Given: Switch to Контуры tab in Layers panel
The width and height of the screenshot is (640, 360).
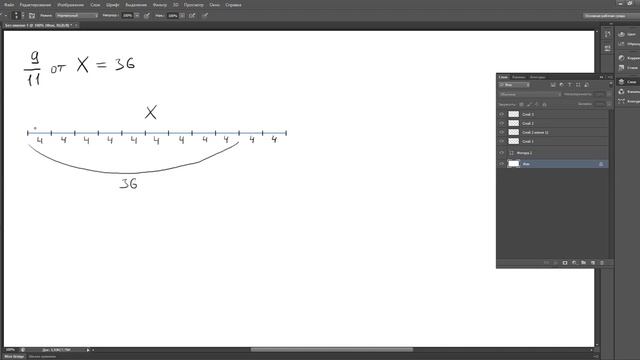Looking at the screenshot, I should 537,77.
